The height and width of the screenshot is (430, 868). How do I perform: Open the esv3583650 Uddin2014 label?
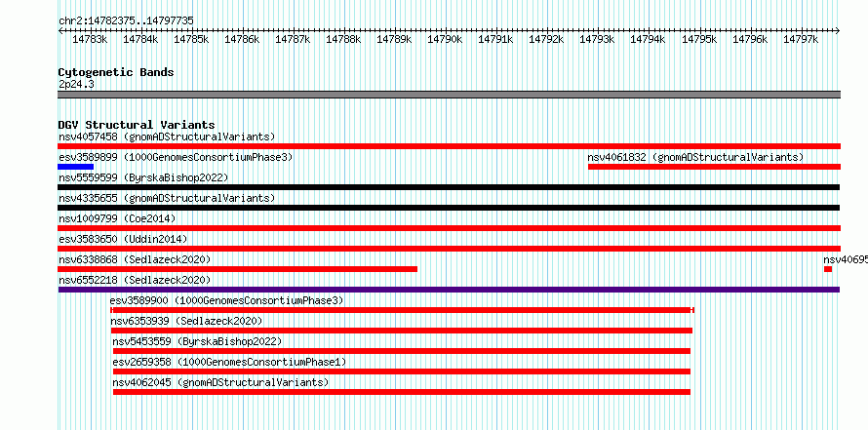pyautogui.click(x=123, y=239)
